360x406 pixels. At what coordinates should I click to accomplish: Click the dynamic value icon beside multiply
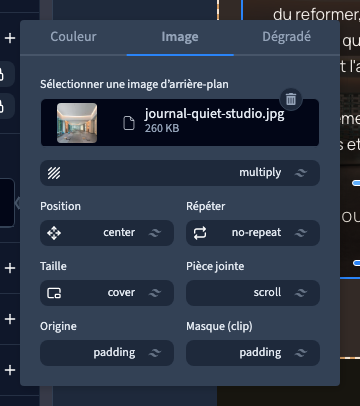(x=301, y=173)
